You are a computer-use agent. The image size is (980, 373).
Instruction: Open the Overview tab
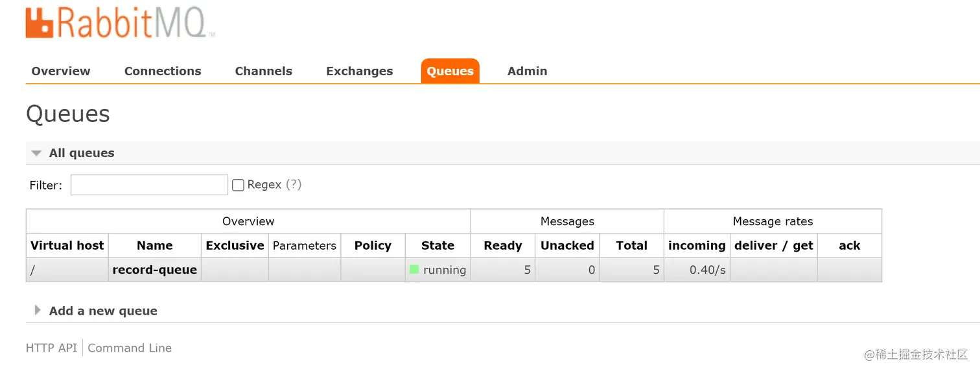pyautogui.click(x=61, y=71)
